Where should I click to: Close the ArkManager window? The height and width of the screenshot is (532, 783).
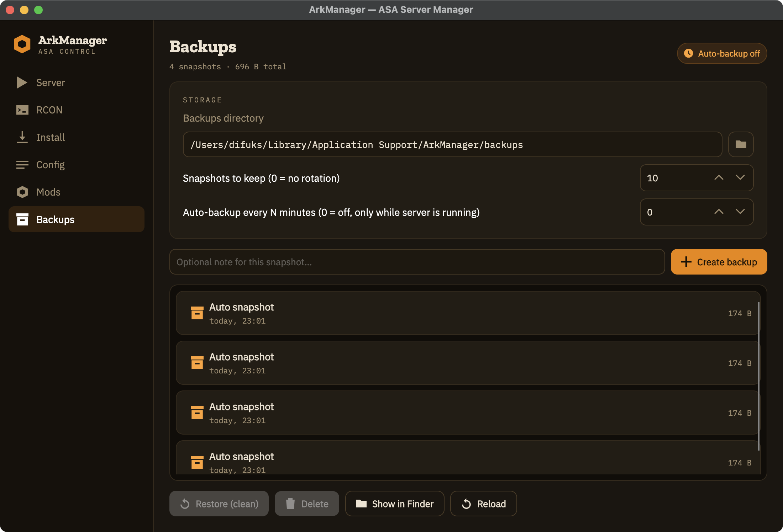pos(10,10)
